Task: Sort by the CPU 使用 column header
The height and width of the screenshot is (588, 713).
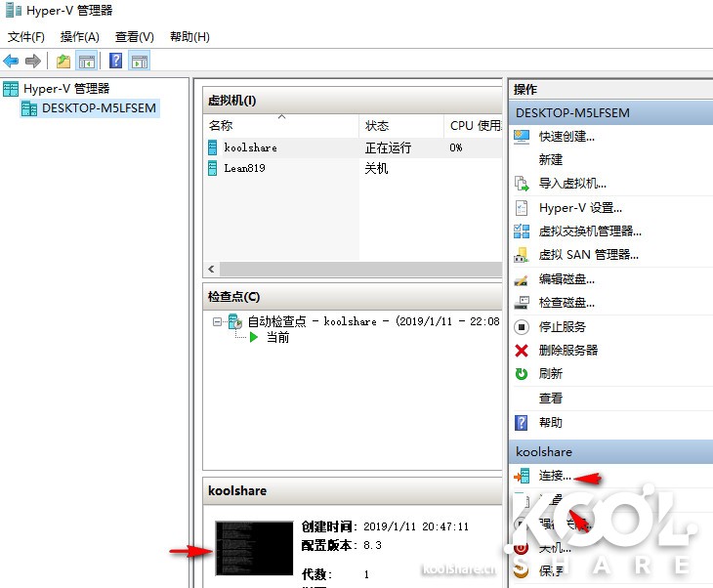Action: tap(473, 126)
